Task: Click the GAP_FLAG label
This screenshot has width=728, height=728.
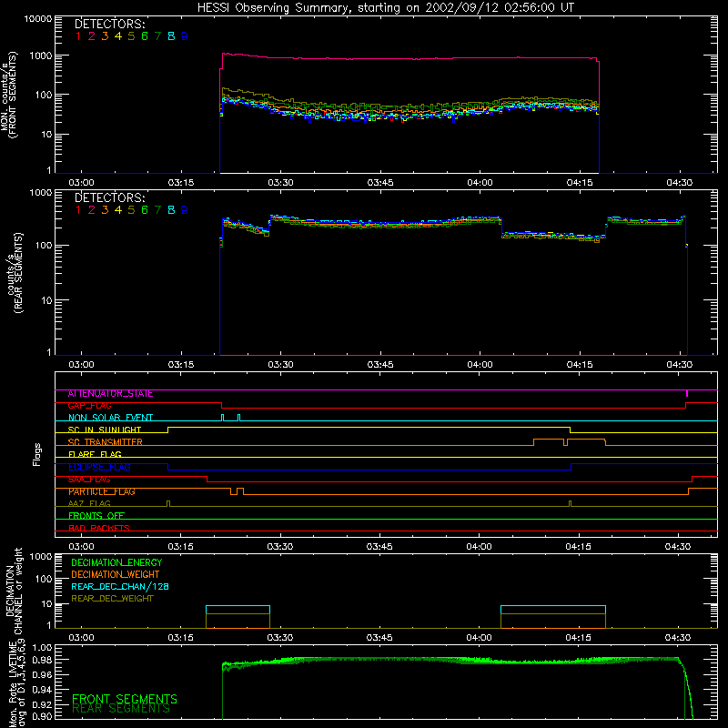Action: 89,406
